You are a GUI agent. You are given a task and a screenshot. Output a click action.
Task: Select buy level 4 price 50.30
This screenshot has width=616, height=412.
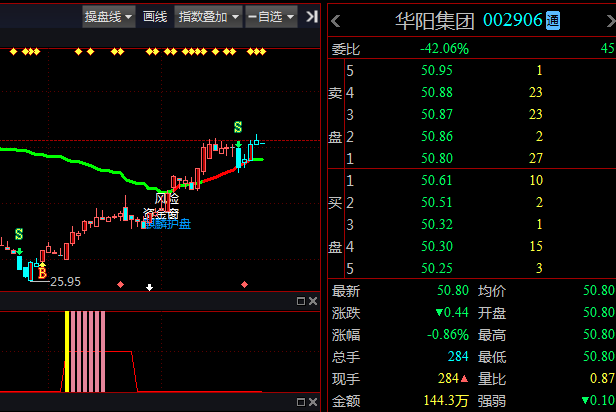coord(437,247)
